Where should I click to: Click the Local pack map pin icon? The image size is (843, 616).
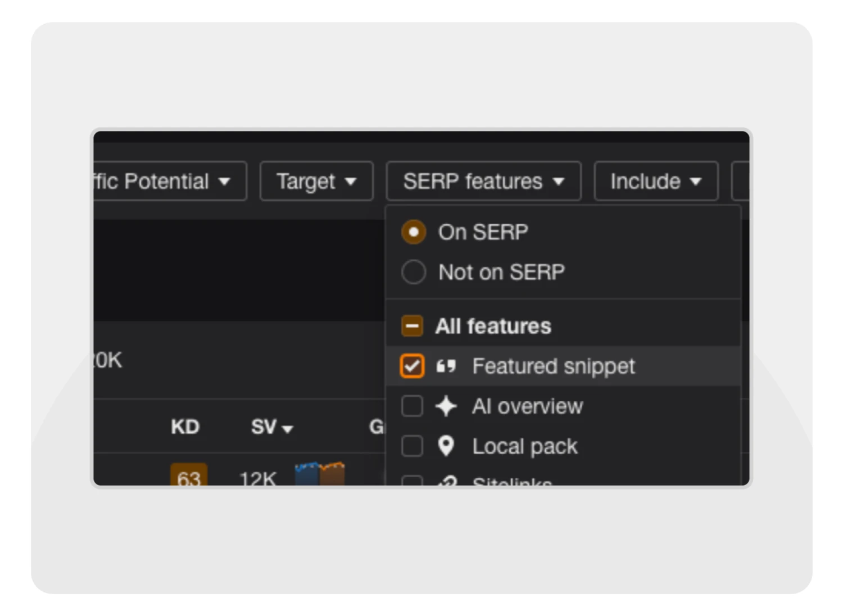446,446
